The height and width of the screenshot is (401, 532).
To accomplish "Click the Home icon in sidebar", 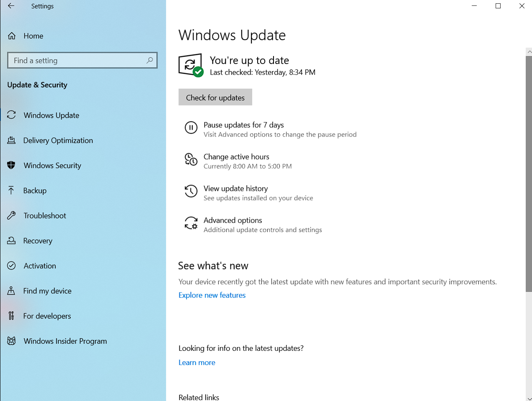I will tap(12, 36).
